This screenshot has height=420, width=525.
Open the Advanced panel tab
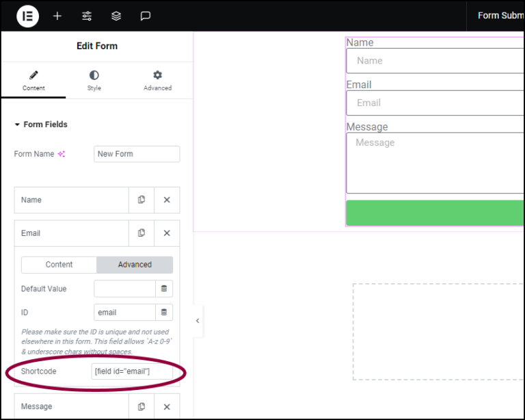coord(157,80)
